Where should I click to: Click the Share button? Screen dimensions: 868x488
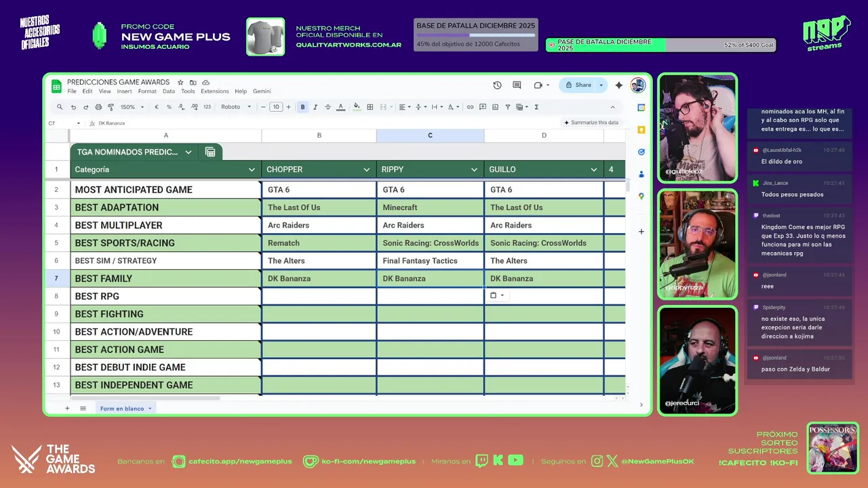point(577,85)
